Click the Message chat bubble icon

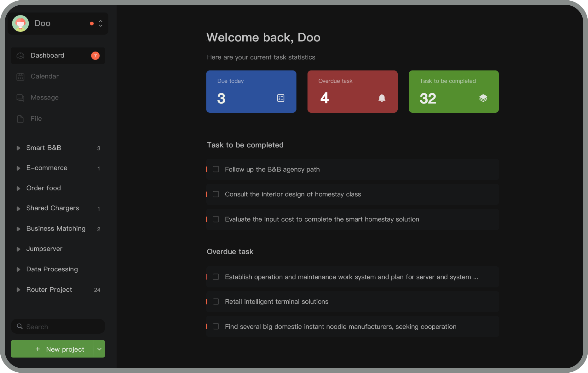pyautogui.click(x=20, y=98)
